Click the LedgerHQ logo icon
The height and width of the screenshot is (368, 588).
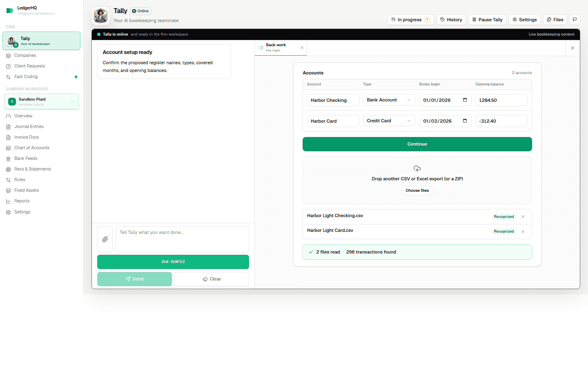tap(10, 10)
